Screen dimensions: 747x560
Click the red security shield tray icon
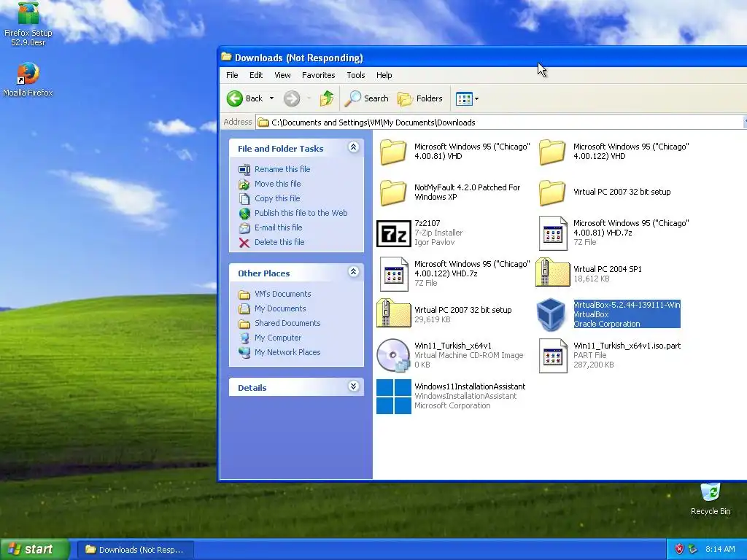click(x=679, y=549)
